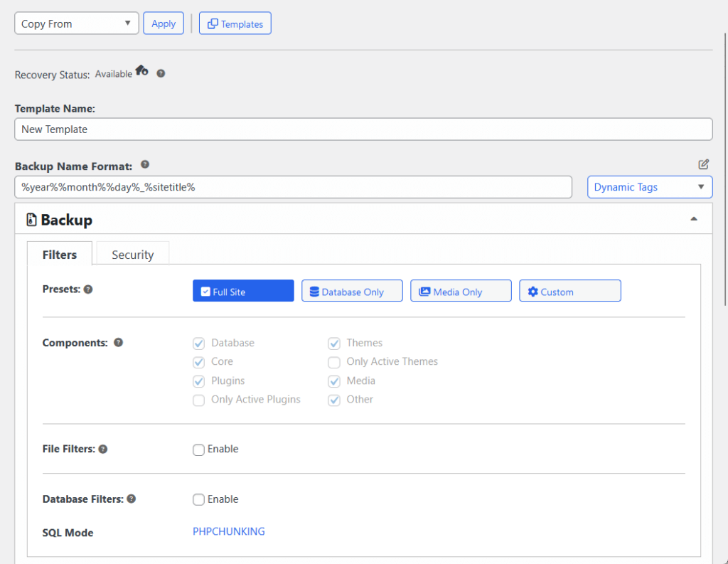
Task: Switch to the Security tab
Action: click(x=133, y=255)
